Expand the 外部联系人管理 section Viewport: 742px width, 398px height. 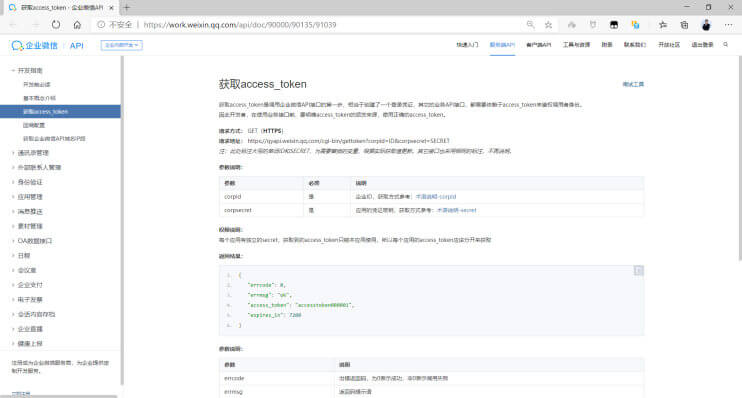point(13,168)
